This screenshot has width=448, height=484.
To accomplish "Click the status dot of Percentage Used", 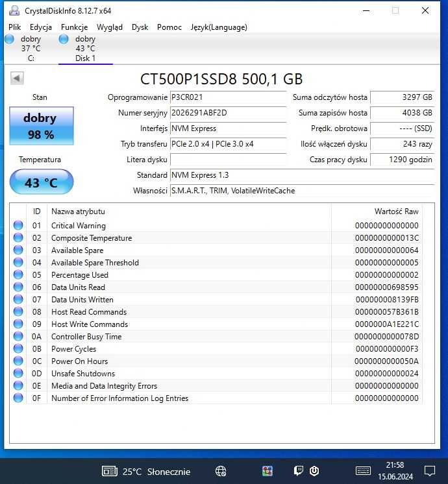I will [18, 274].
